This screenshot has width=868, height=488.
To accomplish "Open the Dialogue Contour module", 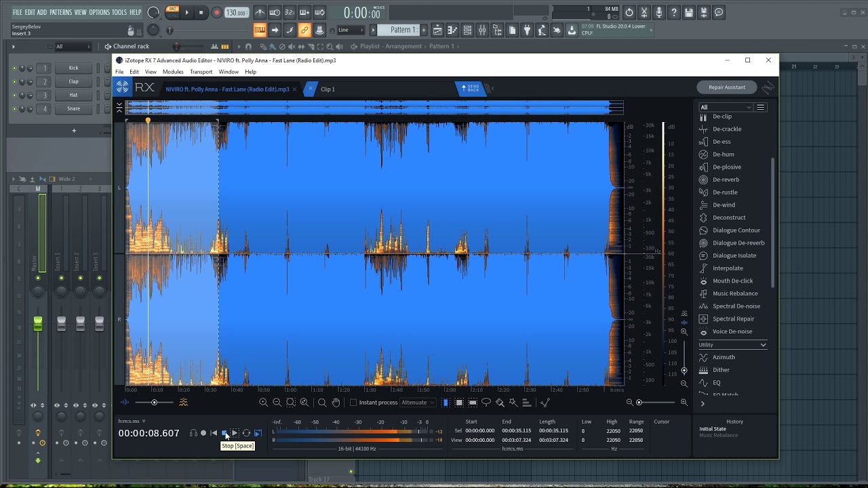I will coord(736,230).
